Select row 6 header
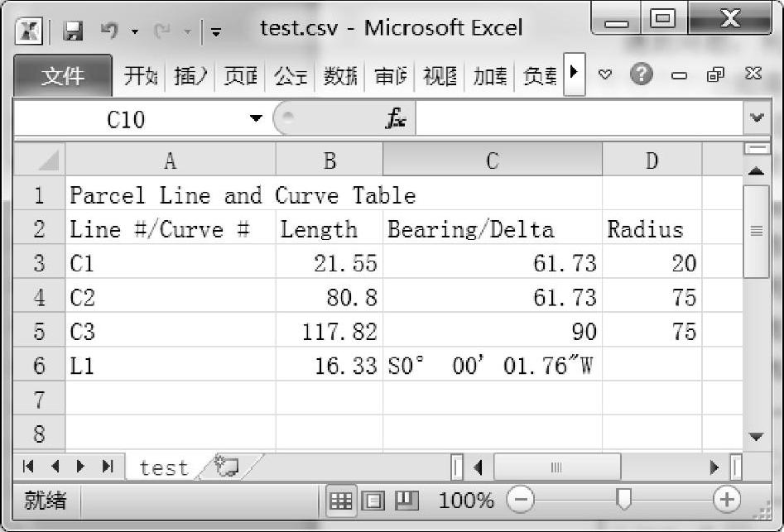The image size is (784, 532). 40,365
